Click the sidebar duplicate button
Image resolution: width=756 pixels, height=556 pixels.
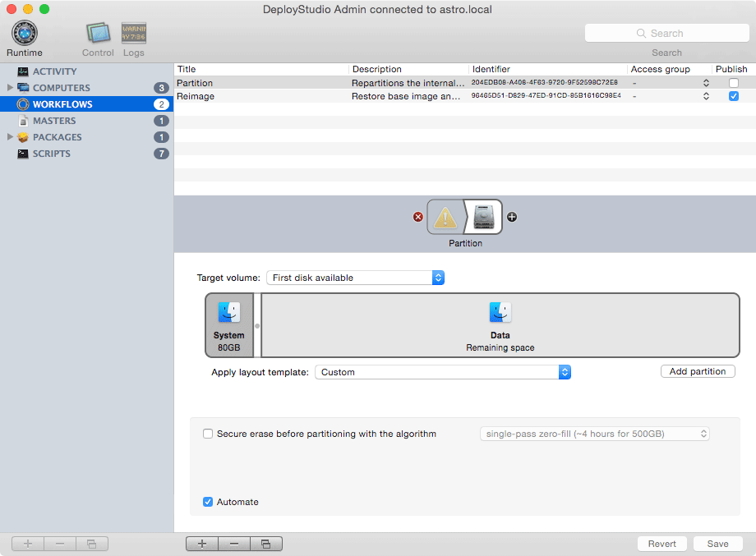(x=91, y=544)
